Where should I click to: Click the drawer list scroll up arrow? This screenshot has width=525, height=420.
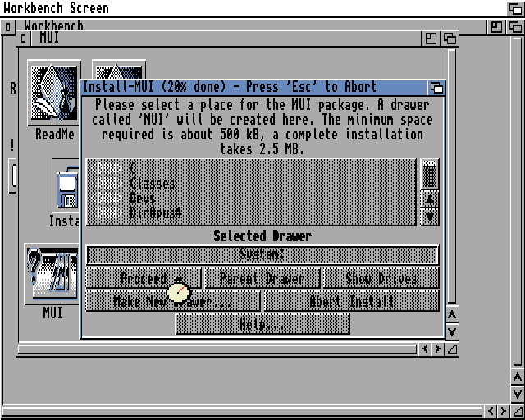coord(430,200)
